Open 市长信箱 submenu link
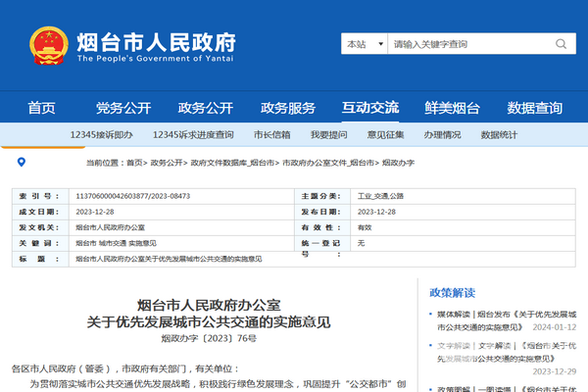Screen dimensions: 588x392 tap(271, 134)
